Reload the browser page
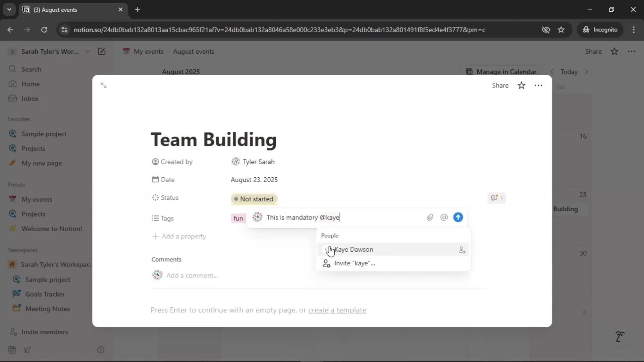644x362 pixels. click(x=44, y=30)
